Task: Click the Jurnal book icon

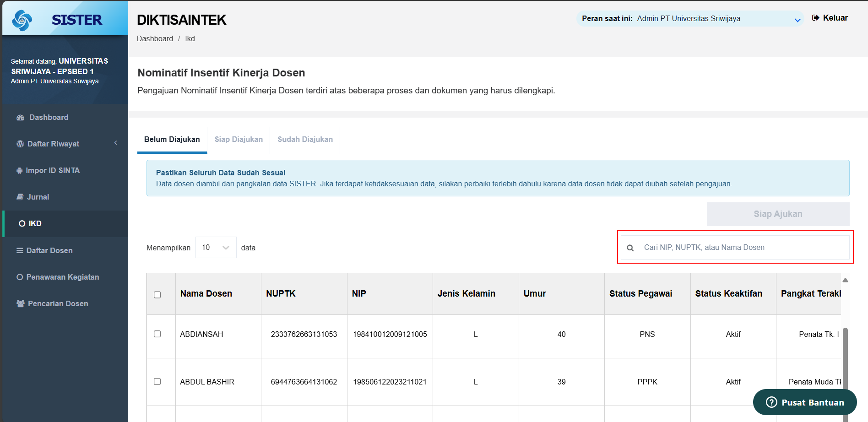Action: (20, 197)
